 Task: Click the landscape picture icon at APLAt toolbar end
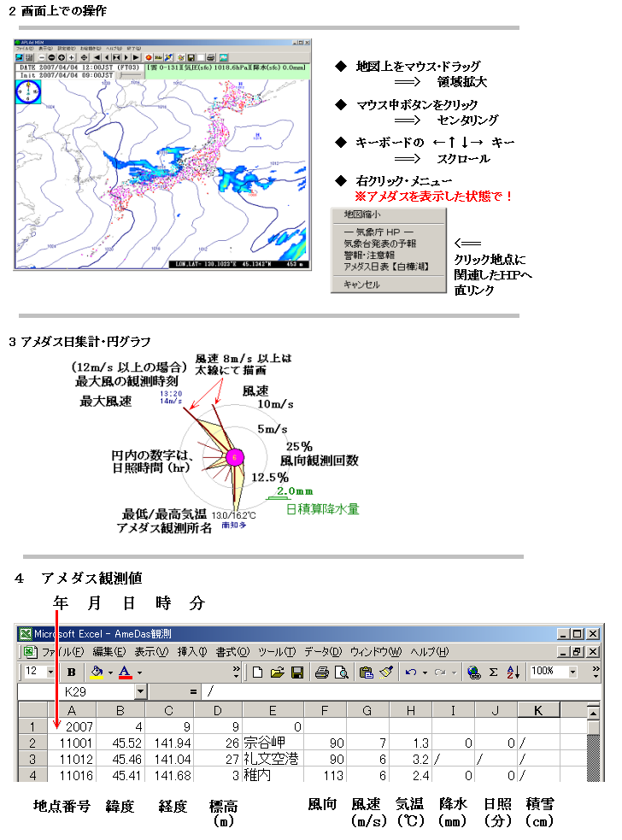223,57
